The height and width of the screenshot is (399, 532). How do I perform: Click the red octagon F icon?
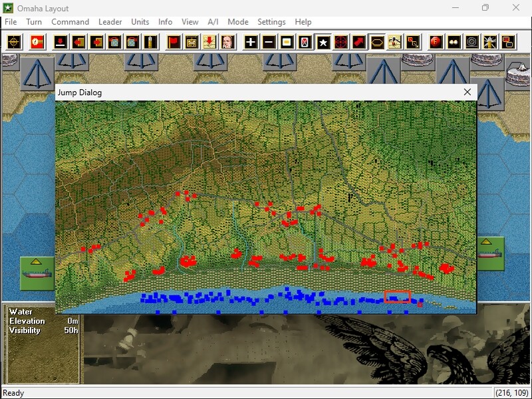(436, 42)
